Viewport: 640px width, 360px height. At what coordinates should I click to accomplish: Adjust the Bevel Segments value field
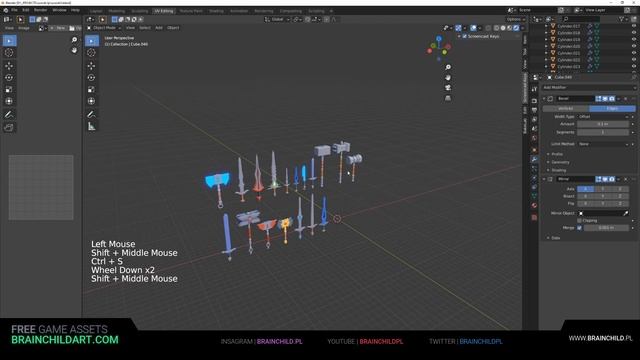pyautogui.click(x=603, y=132)
